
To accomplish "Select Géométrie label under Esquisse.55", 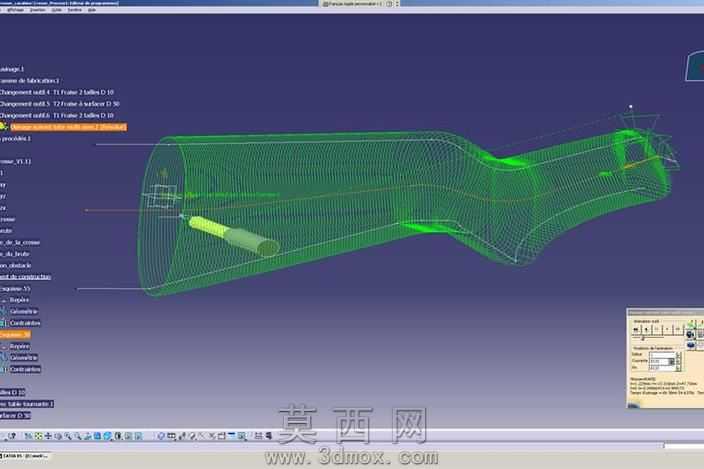I will pos(24,311).
